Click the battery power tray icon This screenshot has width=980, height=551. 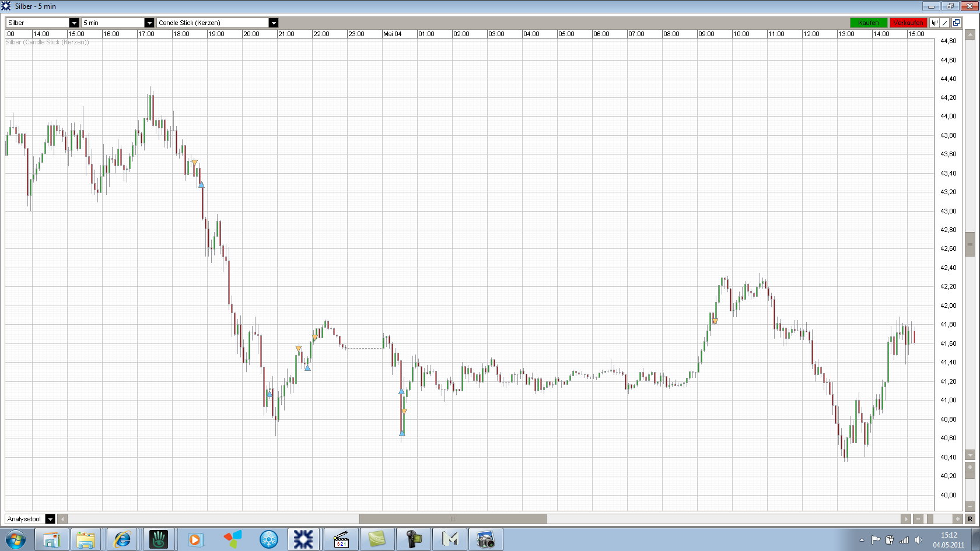coord(890,540)
